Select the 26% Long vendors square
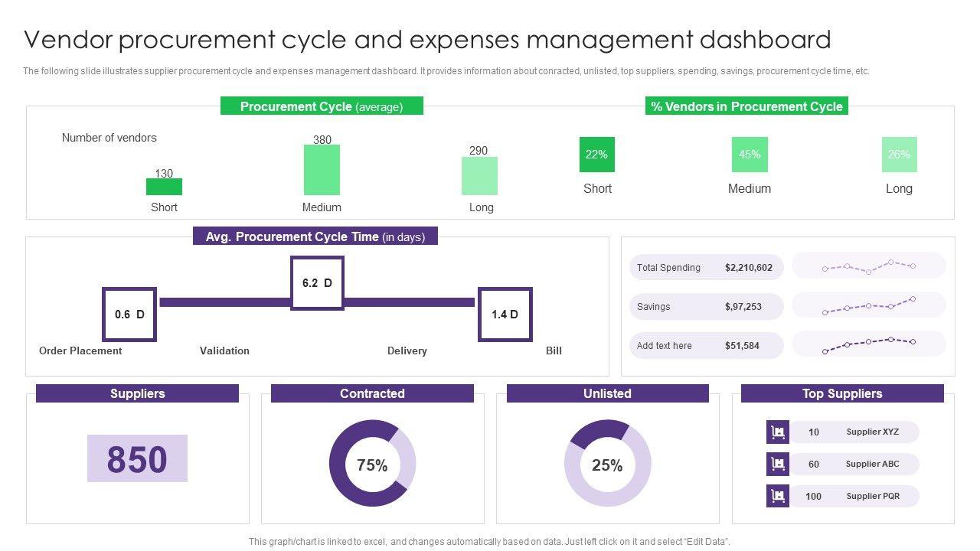980x551 pixels. click(x=899, y=155)
